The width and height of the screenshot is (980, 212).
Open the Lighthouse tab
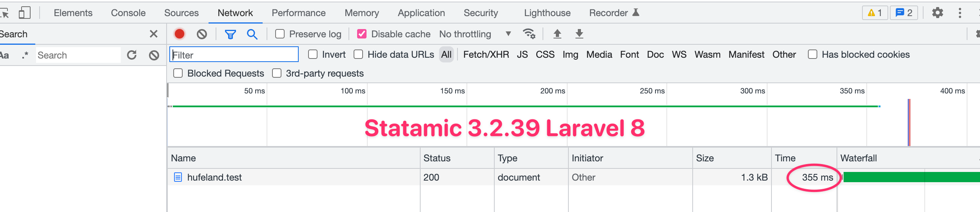547,13
